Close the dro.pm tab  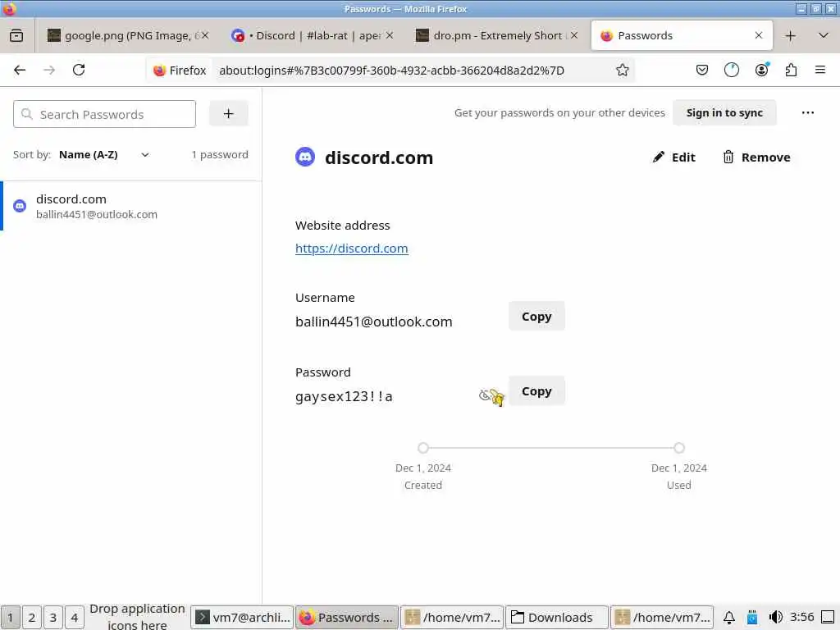(x=574, y=35)
